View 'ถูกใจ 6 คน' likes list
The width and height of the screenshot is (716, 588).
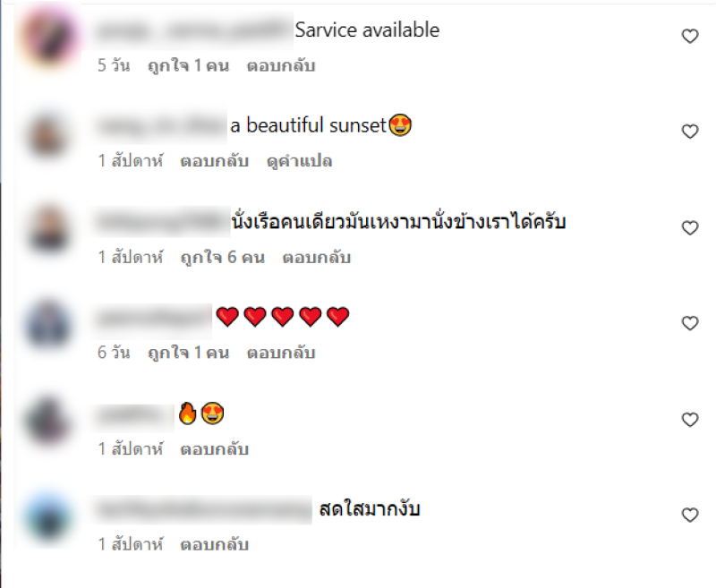(222, 258)
